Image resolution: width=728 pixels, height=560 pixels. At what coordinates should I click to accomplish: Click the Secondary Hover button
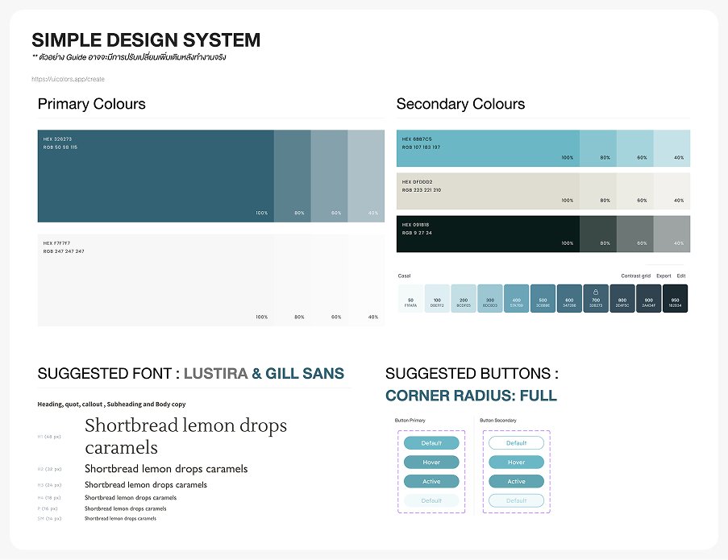516,463
